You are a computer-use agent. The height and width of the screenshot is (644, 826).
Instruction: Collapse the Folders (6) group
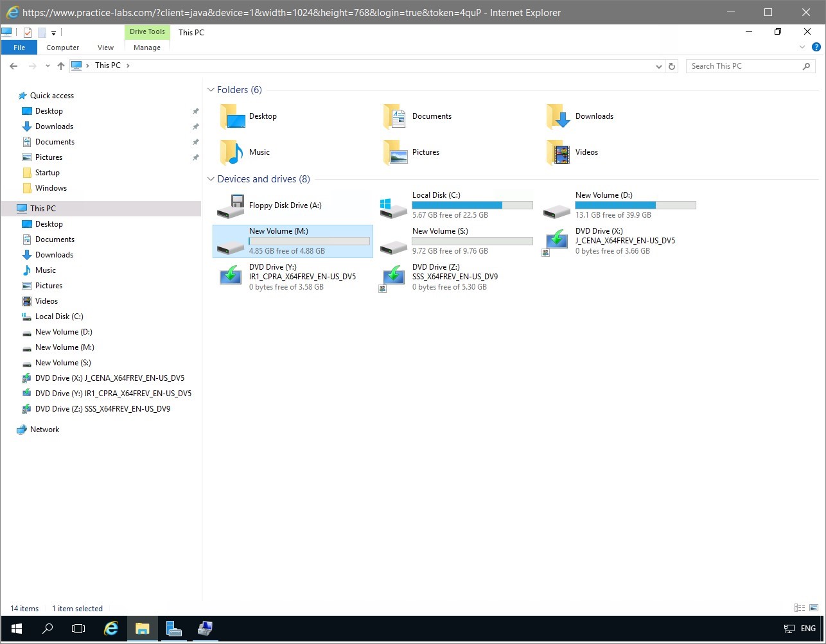pyautogui.click(x=211, y=90)
